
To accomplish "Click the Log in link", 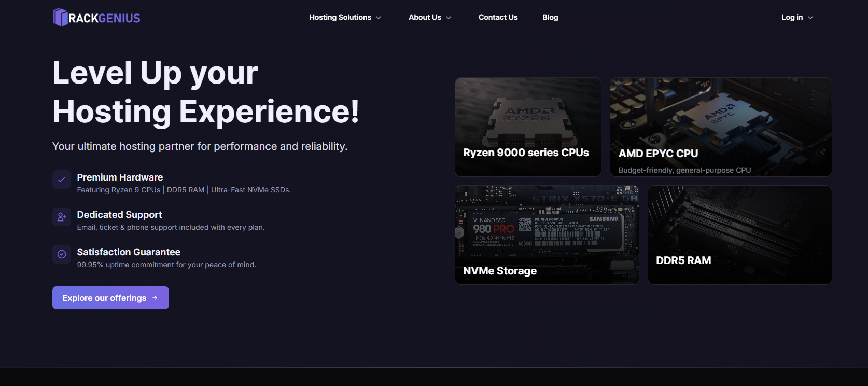I will click(x=792, y=17).
